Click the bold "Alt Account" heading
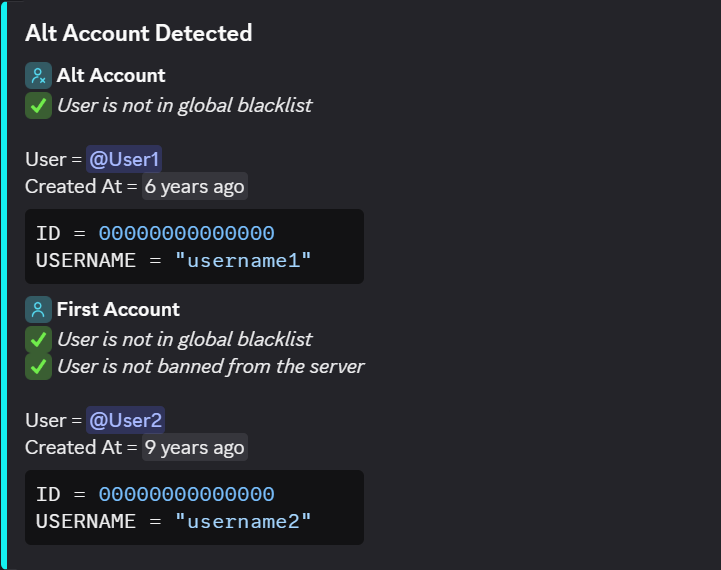This screenshot has width=721, height=570. (111, 76)
